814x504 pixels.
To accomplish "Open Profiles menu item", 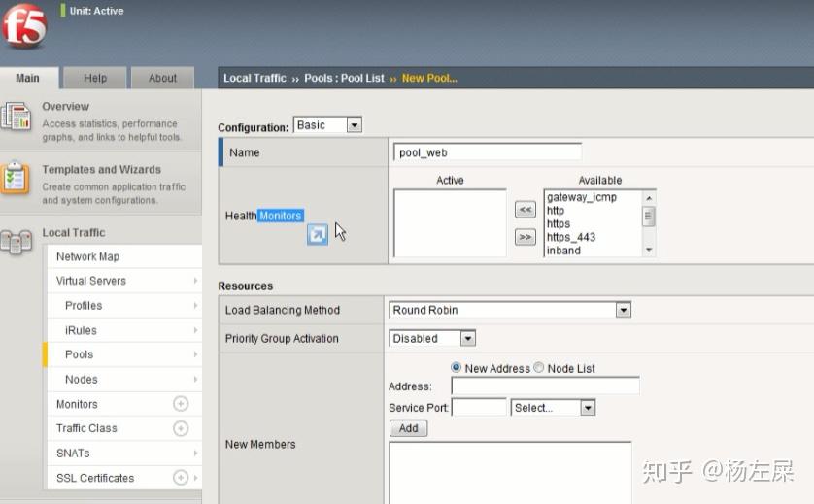I will 84,305.
